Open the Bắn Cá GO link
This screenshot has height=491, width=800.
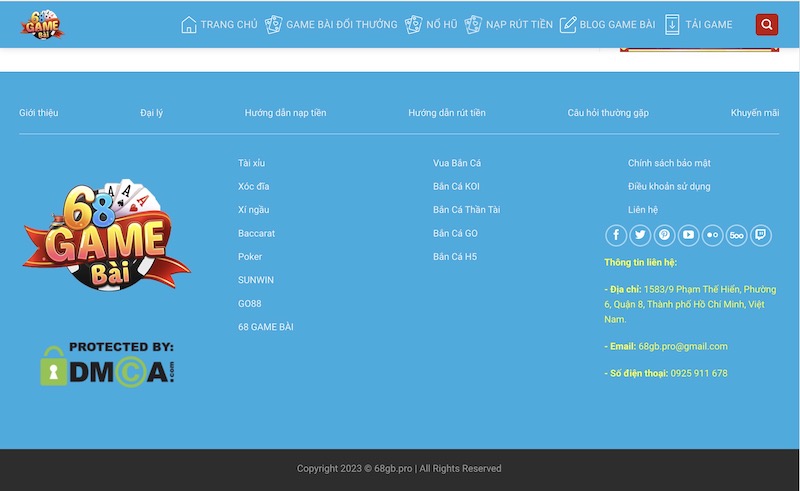coord(455,233)
